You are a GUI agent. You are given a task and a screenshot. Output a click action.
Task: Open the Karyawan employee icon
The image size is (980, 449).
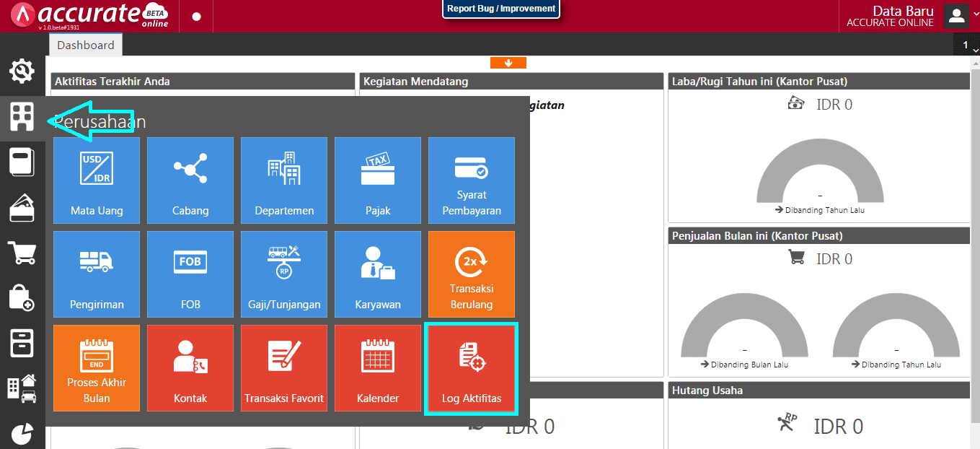377,274
